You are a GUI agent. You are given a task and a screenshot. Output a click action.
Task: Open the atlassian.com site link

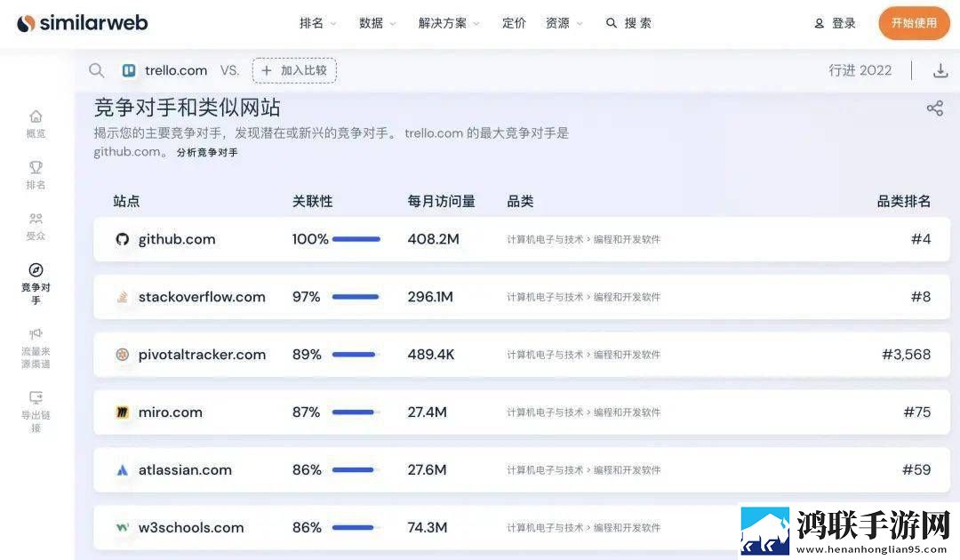[185, 470]
